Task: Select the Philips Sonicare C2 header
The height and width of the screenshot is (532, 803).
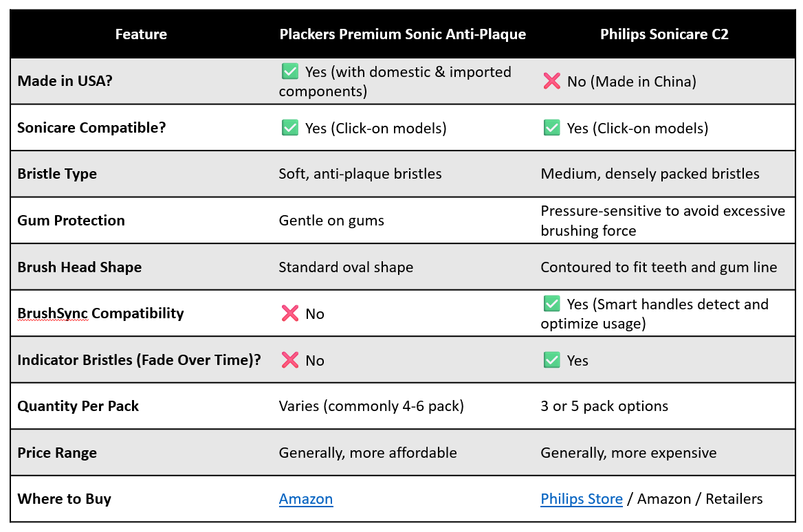Action: click(x=664, y=34)
